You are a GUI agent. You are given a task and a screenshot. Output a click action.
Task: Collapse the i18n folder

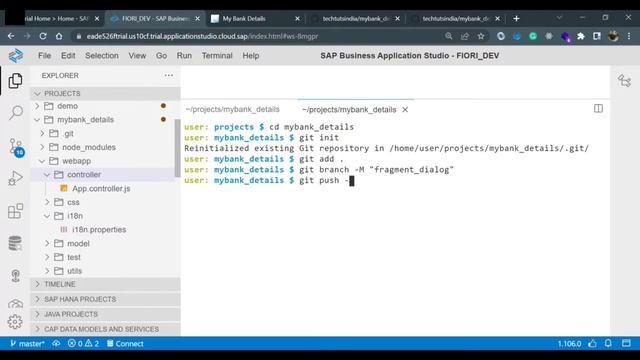pyautogui.click(x=47, y=216)
